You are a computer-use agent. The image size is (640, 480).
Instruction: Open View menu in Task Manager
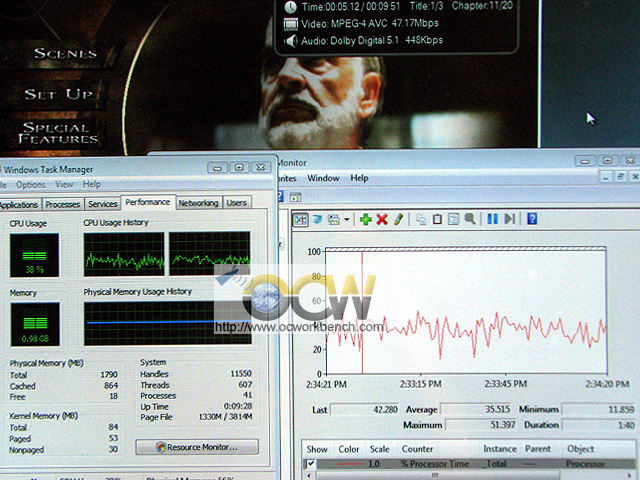[64, 184]
